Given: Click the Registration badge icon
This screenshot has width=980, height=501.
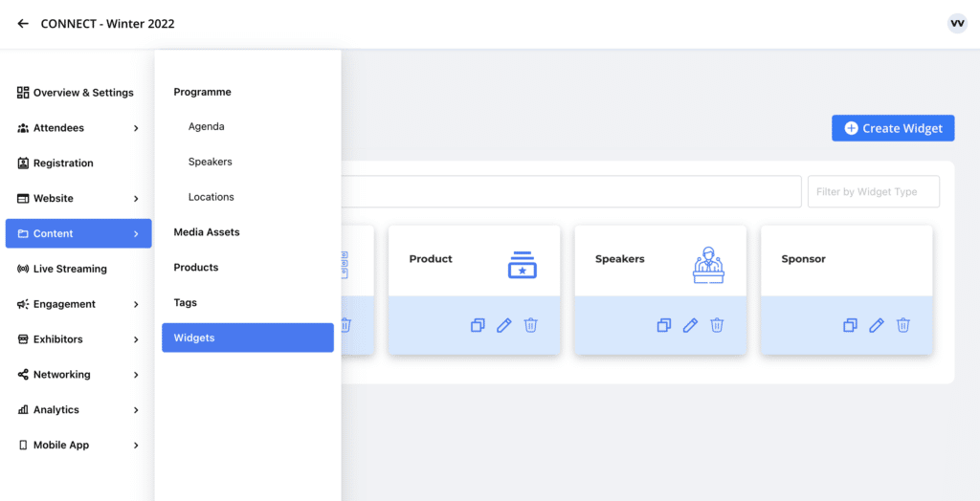Looking at the screenshot, I should (23, 163).
